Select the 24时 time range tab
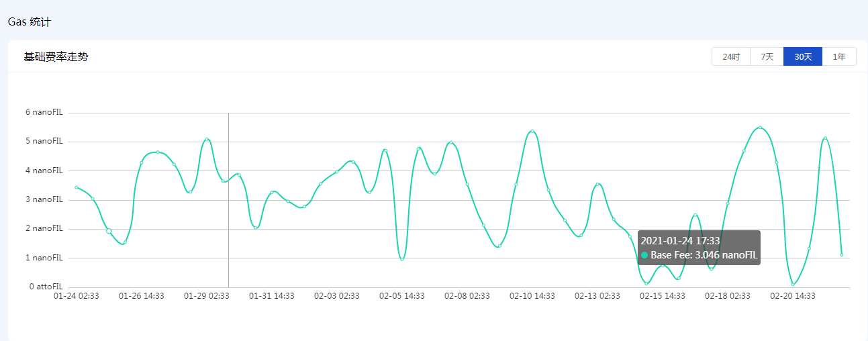Viewport: 868px width, 341px height. 731,57
